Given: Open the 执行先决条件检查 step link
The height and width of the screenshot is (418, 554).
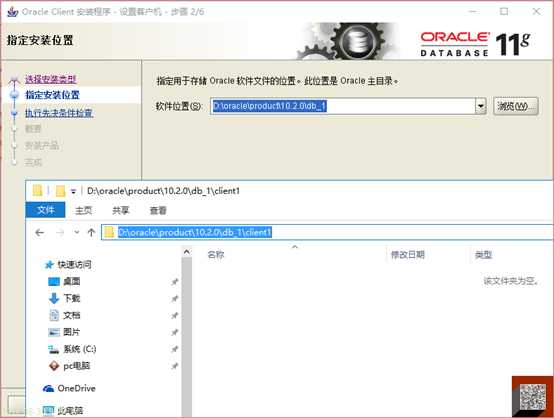Looking at the screenshot, I should [x=59, y=113].
